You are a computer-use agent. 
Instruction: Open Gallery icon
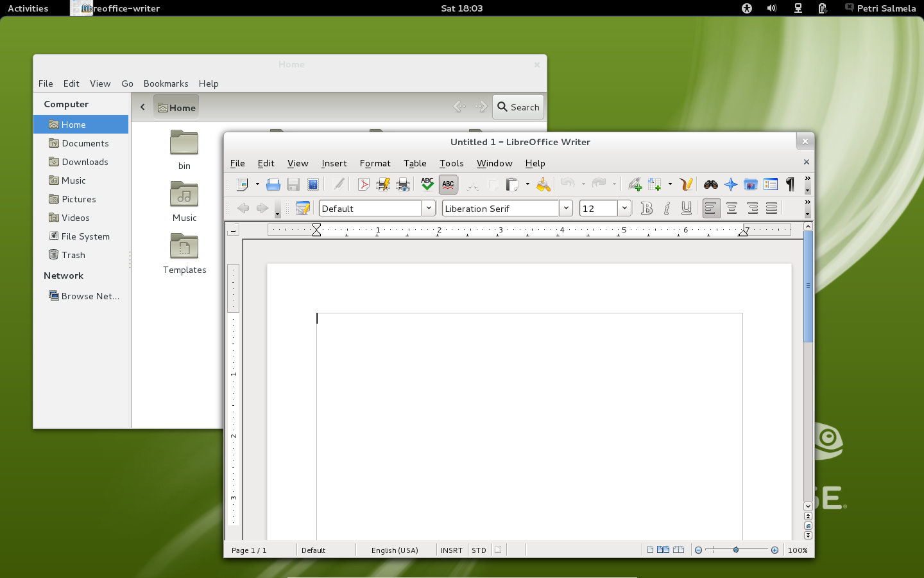coord(750,185)
